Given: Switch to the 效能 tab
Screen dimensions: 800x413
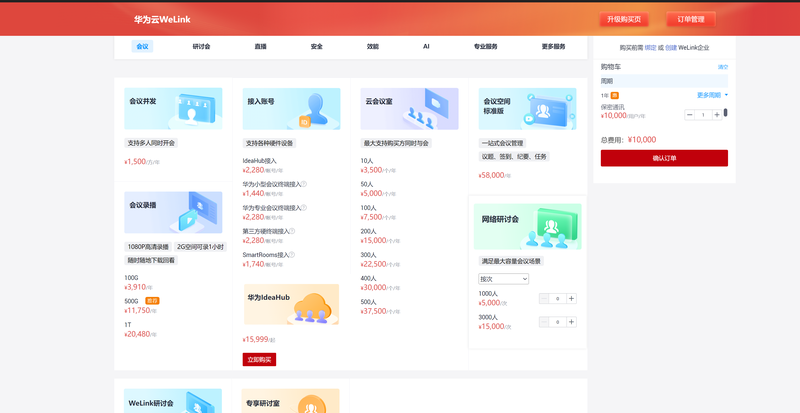Looking at the screenshot, I should point(373,46).
